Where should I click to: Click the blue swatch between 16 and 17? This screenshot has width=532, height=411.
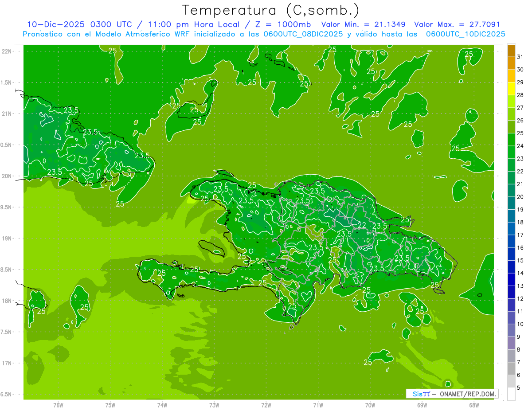click(x=511, y=241)
